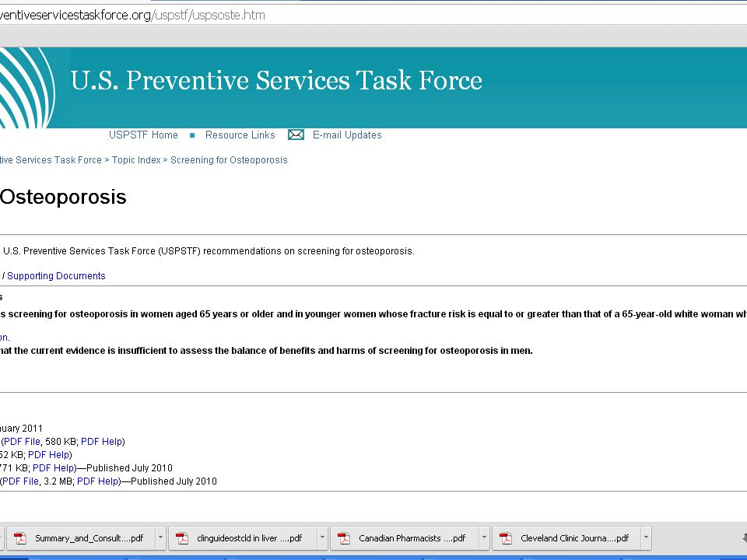Open dropdown arrow next to clinguideostcld download
Viewport: 747px width, 560px height.
[322, 538]
